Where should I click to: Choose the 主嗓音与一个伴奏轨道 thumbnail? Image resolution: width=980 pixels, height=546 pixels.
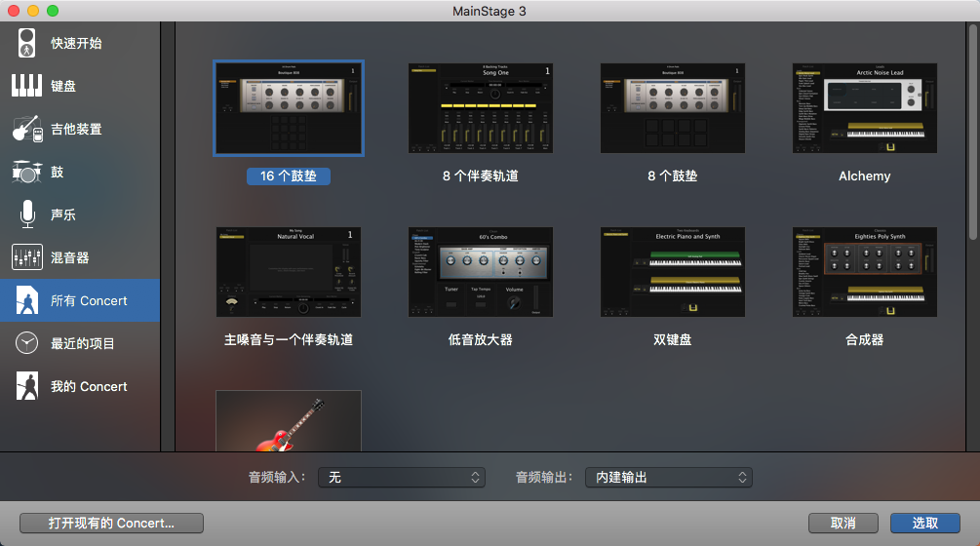[x=288, y=272]
